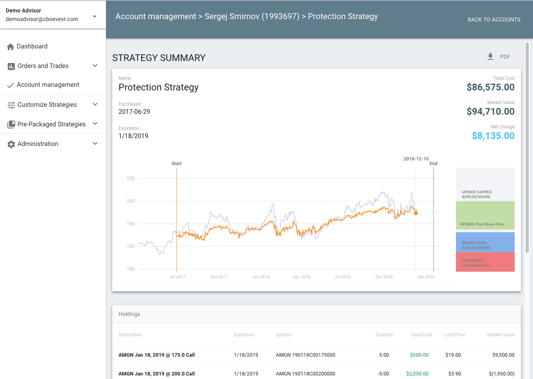The width and height of the screenshot is (533, 379).
Task: Expand the Administration chevron
Action: tap(95, 143)
